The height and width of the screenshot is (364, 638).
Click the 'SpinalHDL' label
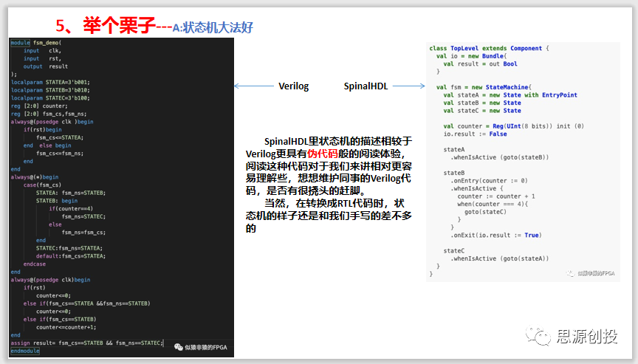point(366,86)
